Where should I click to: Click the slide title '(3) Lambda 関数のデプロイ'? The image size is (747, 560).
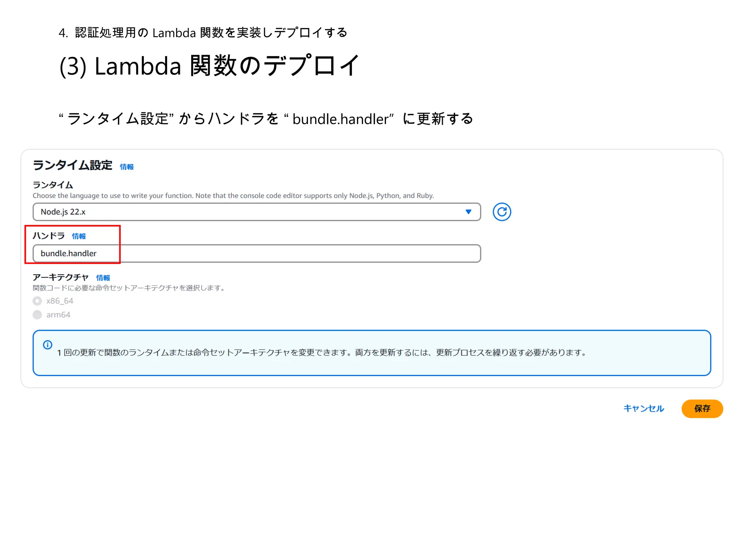tap(210, 66)
